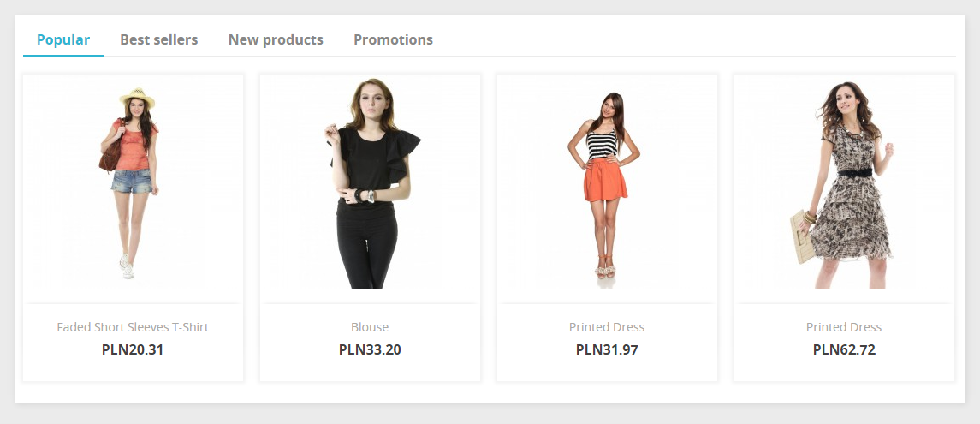The image size is (980, 424).
Task: Click the orange skirt Printed Dress photo
Action: click(606, 184)
